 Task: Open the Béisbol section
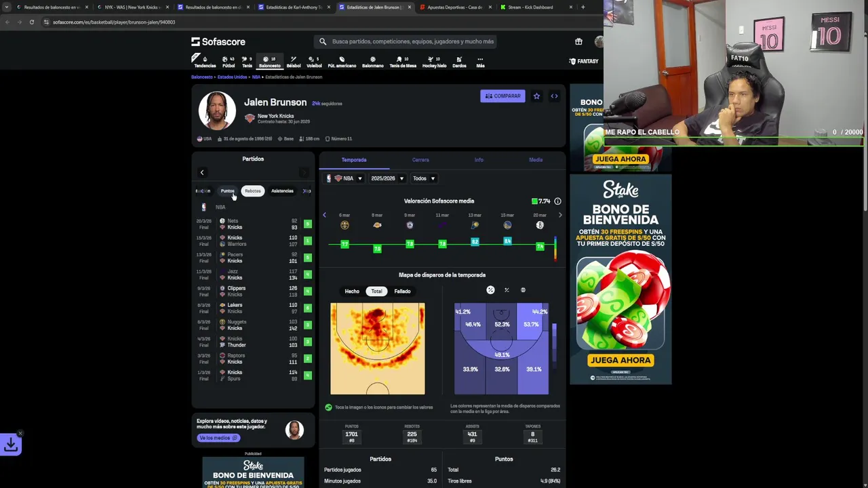pyautogui.click(x=294, y=62)
